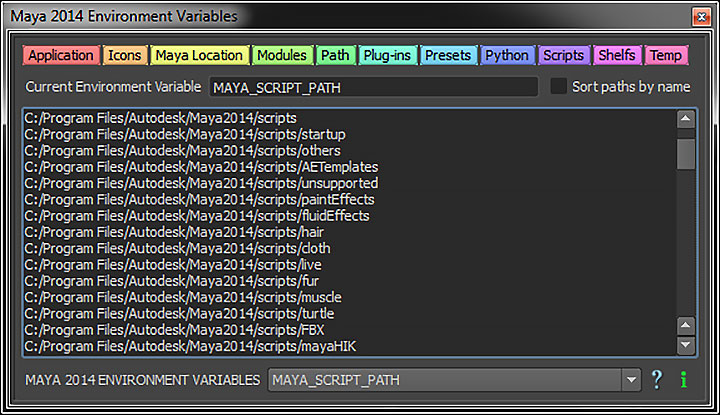Click the Icons category button
Viewport: 720px width, 415px height.
(125, 56)
